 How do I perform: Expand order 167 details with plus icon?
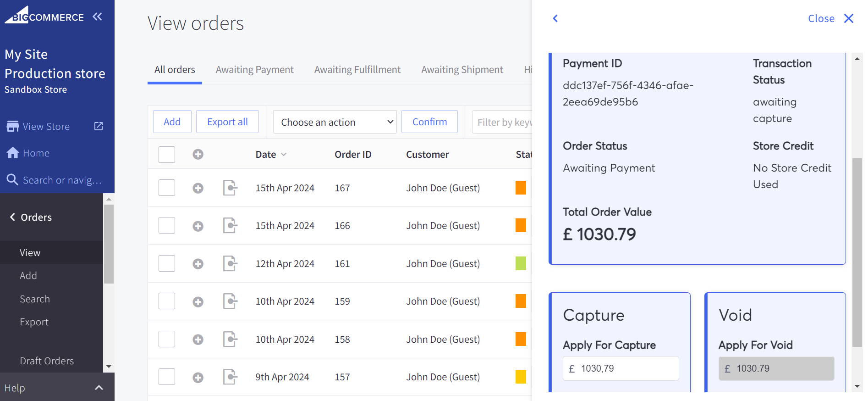point(198,188)
